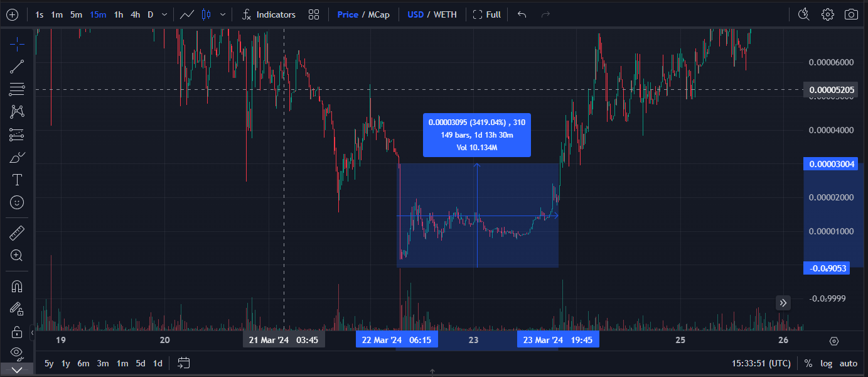The image size is (868, 377).
Task: Select the trend line drawing tool
Action: tap(17, 67)
